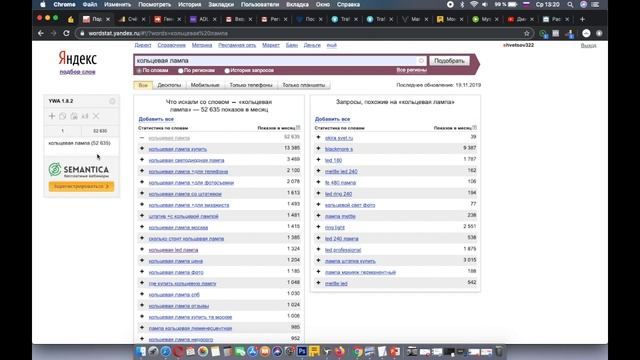The height and width of the screenshot is (360, 640).
Task: Click the 'Выход' logout link
Action: (588, 45)
